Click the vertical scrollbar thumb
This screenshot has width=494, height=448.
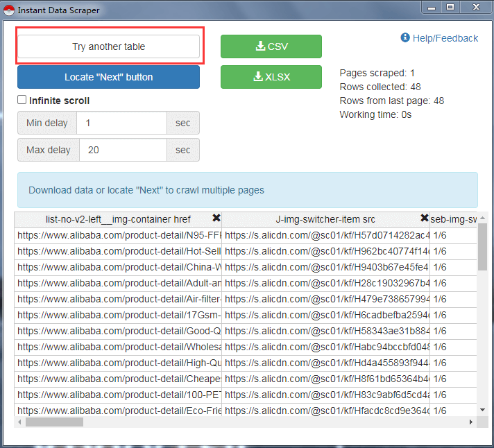482,246
